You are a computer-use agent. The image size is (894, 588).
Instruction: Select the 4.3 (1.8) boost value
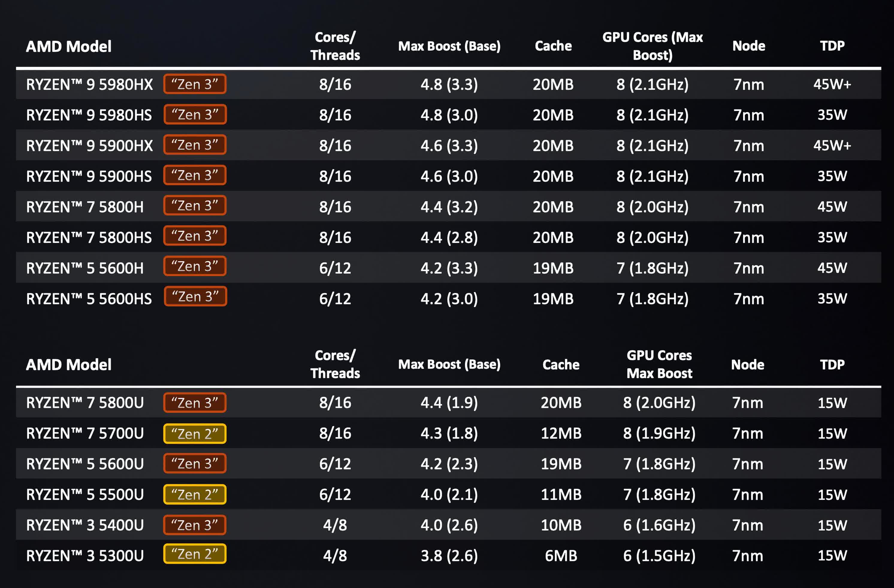[449, 434]
